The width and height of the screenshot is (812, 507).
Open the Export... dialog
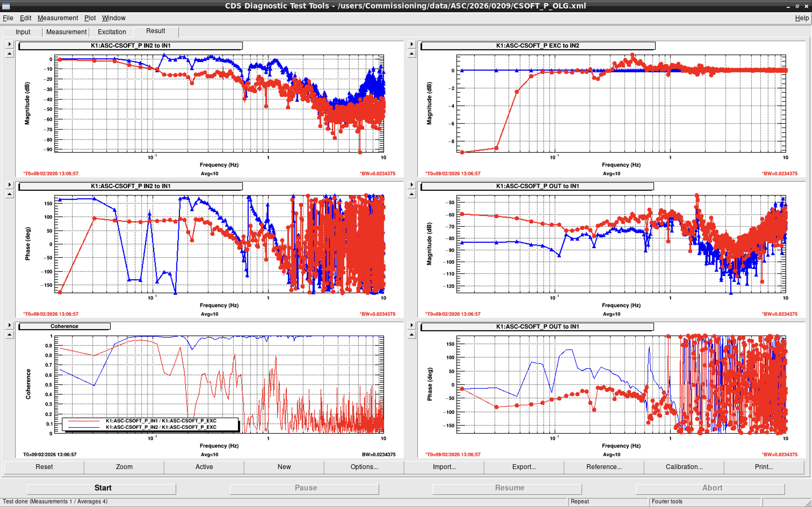pos(524,467)
